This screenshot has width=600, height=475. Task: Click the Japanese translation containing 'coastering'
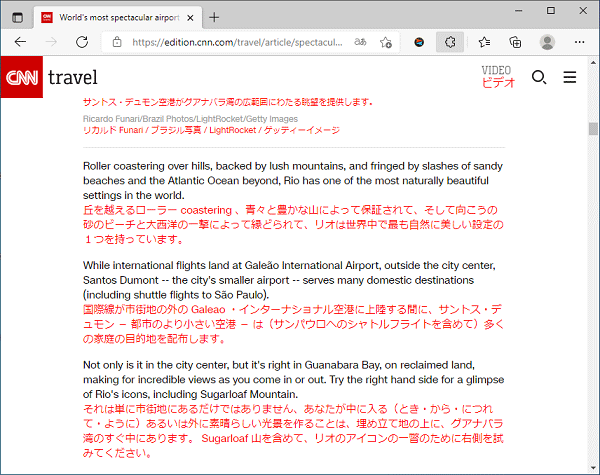[293, 225]
